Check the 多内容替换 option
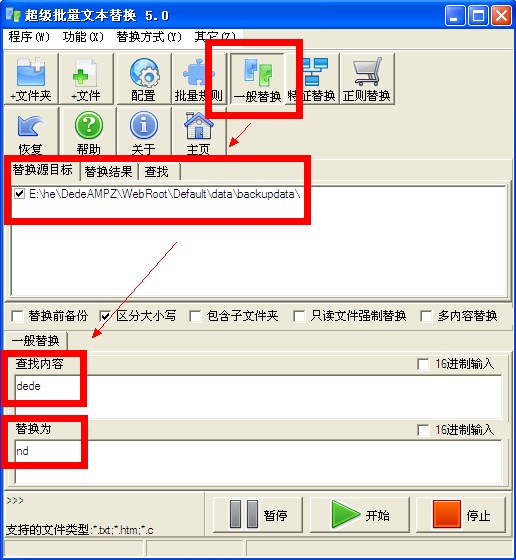 426,316
